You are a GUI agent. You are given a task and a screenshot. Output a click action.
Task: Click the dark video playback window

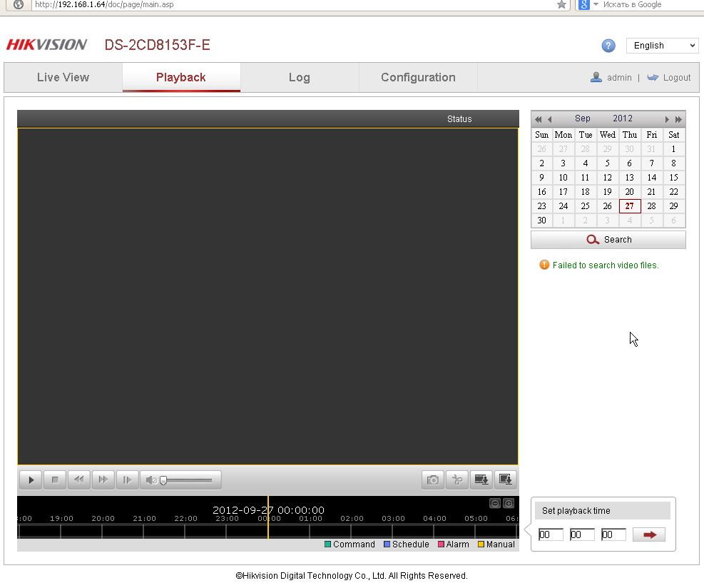coord(268,296)
